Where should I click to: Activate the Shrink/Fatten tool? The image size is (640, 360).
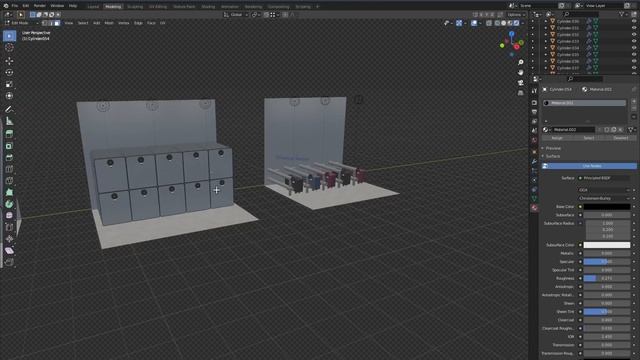9,239
